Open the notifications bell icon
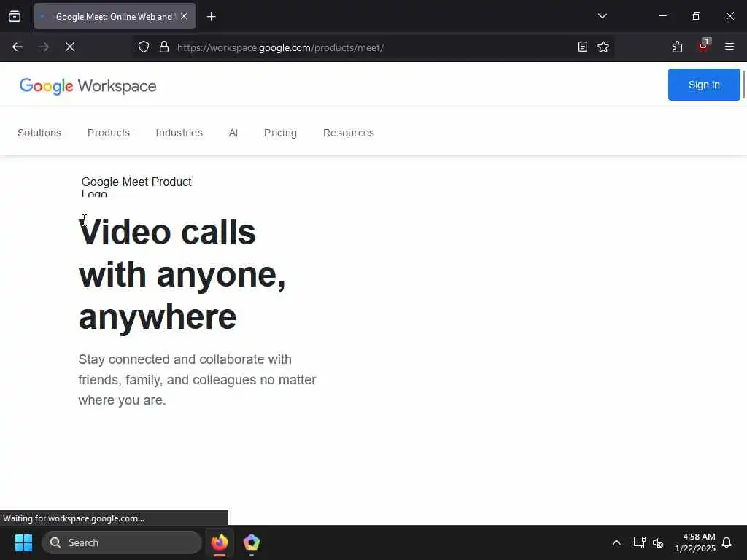This screenshot has width=747, height=560. point(727,542)
